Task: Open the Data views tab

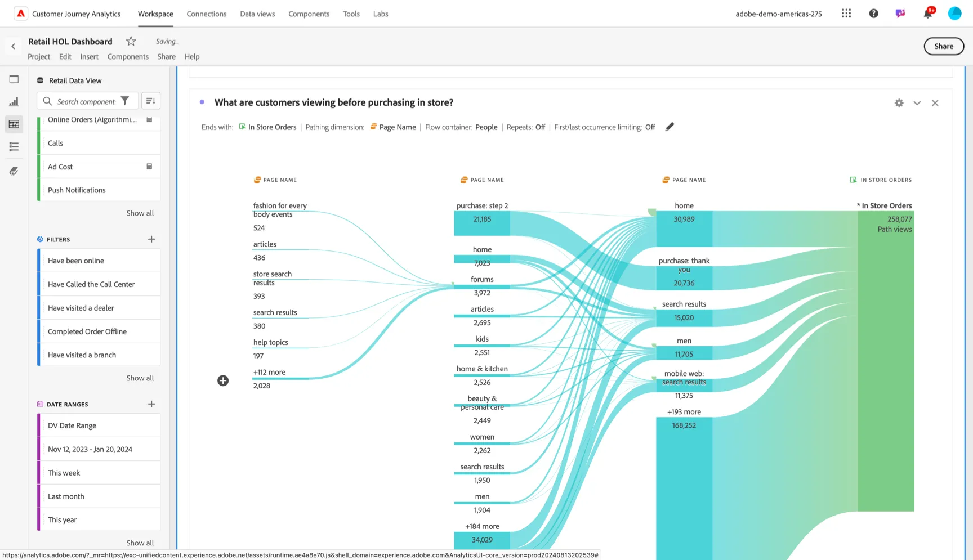Action: pyautogui.click(x=257, y=14)
